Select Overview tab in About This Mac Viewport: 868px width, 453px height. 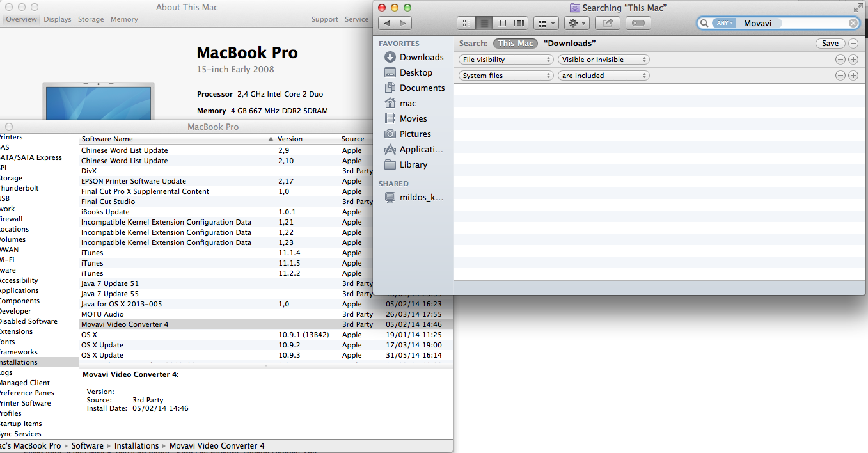click(21, 19)
